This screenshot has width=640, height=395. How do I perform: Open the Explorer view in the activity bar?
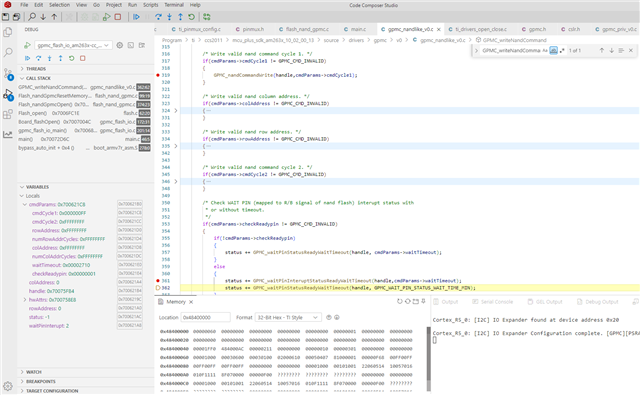point(8,32)
